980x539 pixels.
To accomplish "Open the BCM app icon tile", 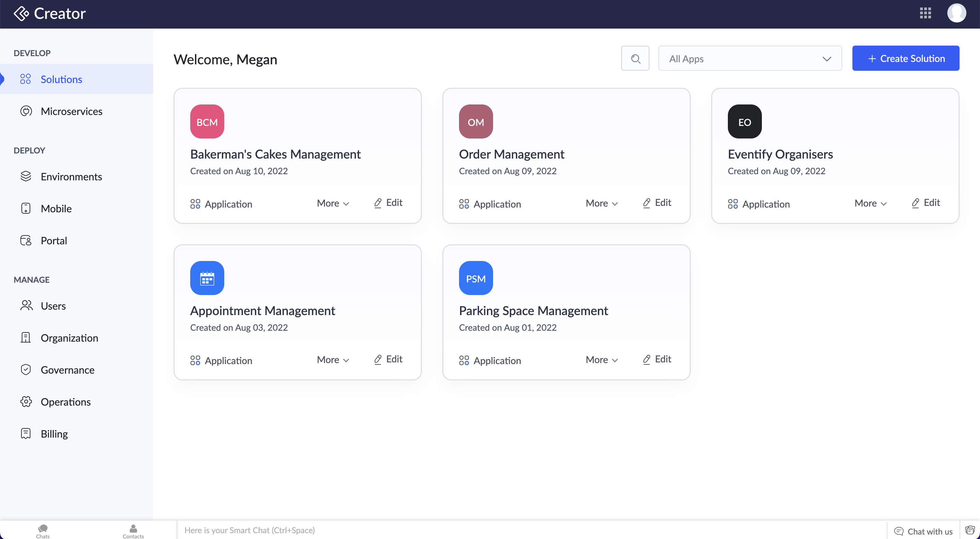I will pos(207,122).
